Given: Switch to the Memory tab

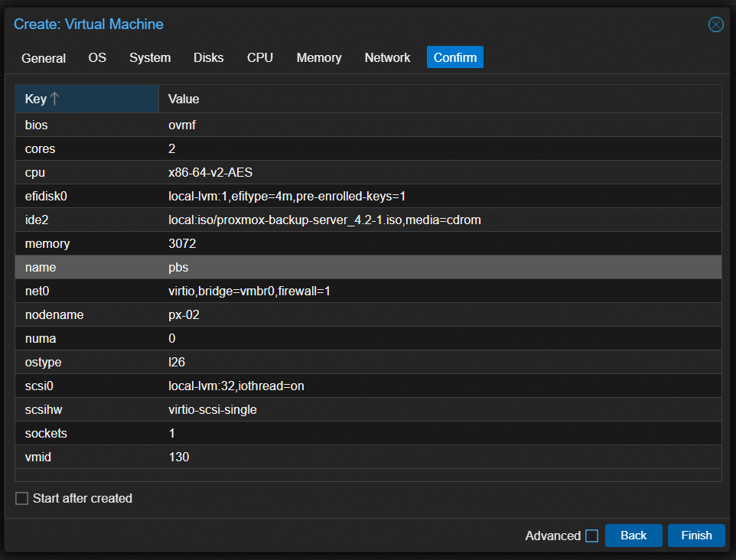Looking at the screenshot, I should [x=319, y=57].
